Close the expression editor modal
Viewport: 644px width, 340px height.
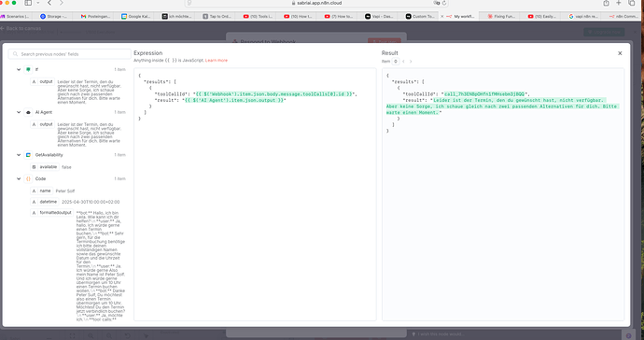pyautogui.click(x=620, y=53)
